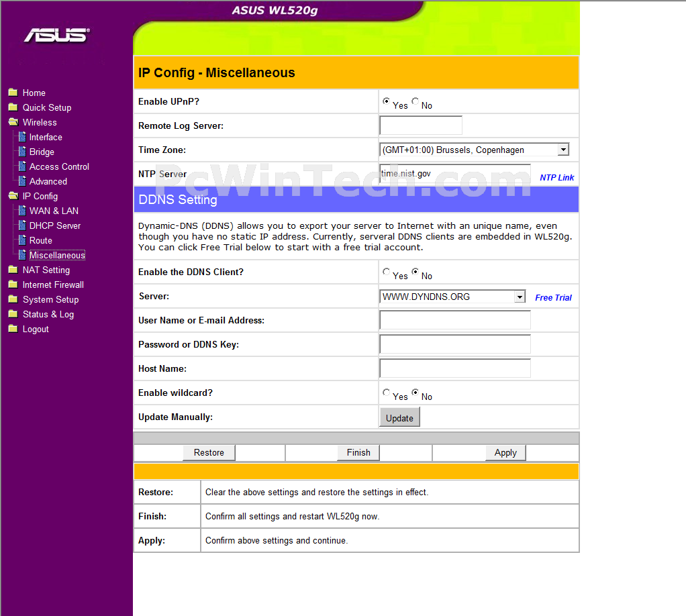Select No for Enable the DDNS Client
The height and width of the screenshot is (616, 686).
[415, 272]
